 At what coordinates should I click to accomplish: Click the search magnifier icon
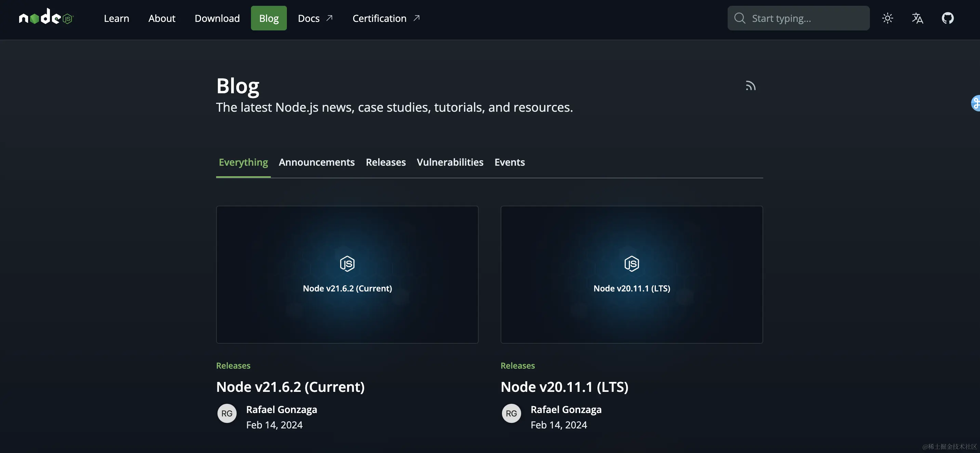(x=740, y=18)
